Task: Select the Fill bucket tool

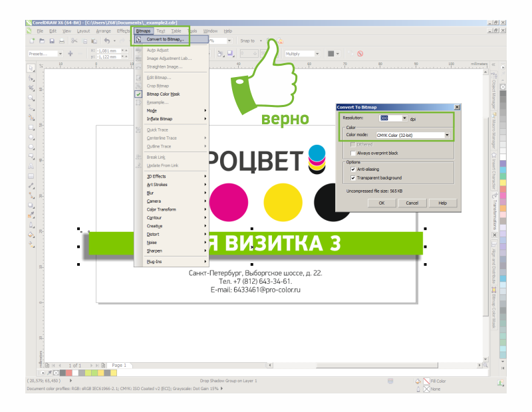Action: [31, 235]
